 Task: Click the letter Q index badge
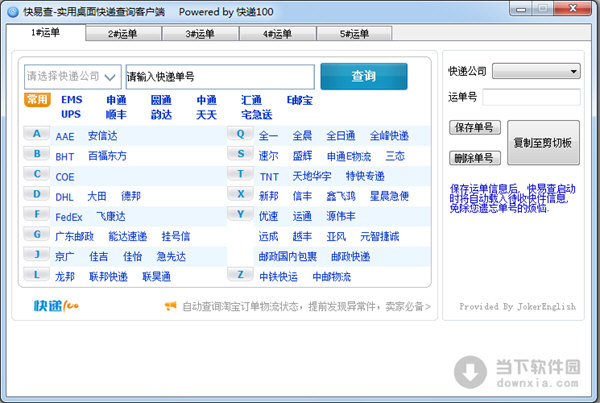tap(240, 134)
